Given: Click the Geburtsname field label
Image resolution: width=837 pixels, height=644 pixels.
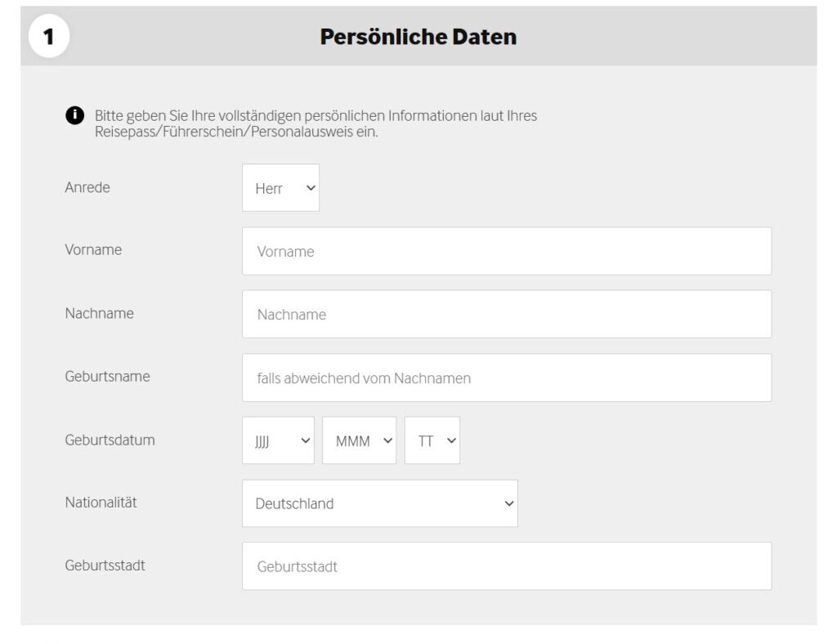Looking at the screenshot, I should [107, 376].
